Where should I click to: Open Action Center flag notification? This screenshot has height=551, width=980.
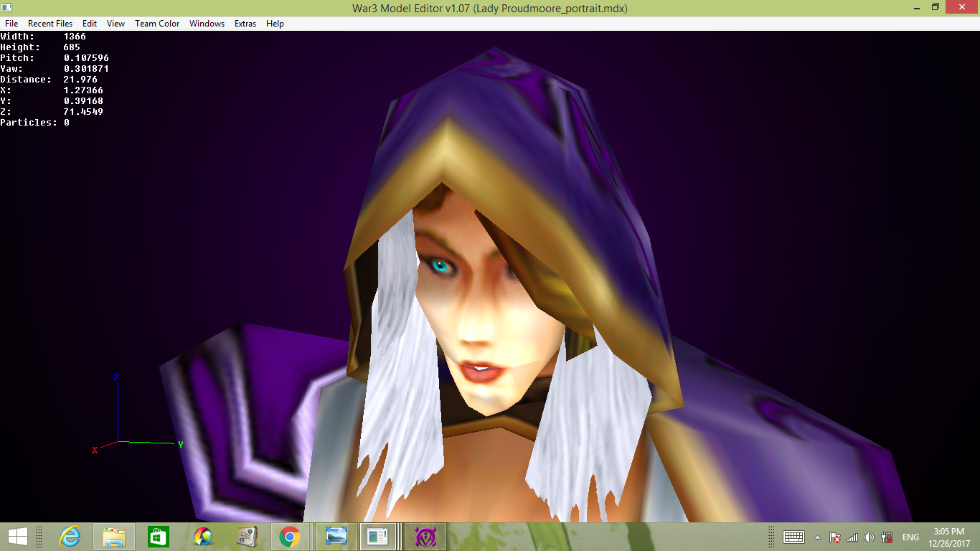[835, 537]
